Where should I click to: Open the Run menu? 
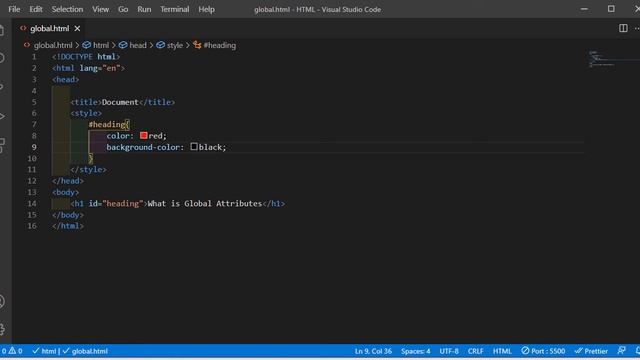pos(144,9)
